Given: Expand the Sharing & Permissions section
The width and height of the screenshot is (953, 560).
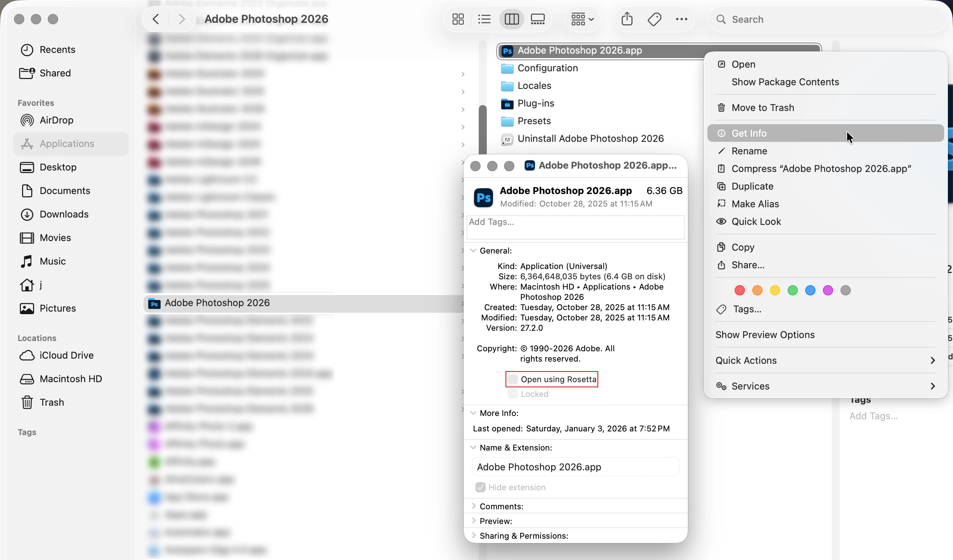Looking at the screenshot, I should 474,535.
